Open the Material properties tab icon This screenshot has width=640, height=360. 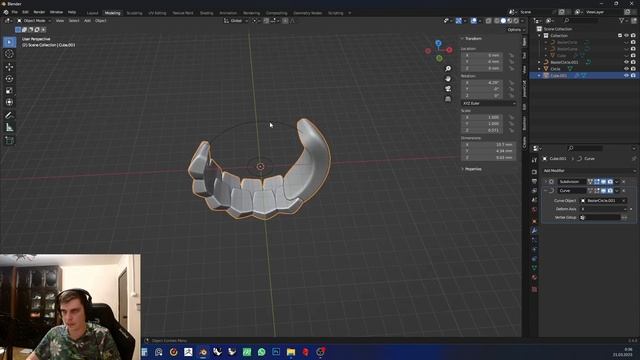coord(534,277)
